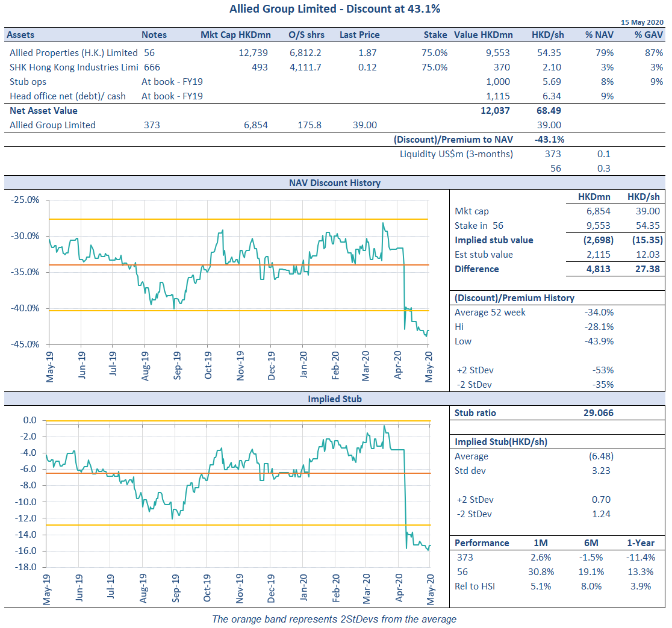Click the Liquidity US$m (3-months) label

(x=456, y=154)
